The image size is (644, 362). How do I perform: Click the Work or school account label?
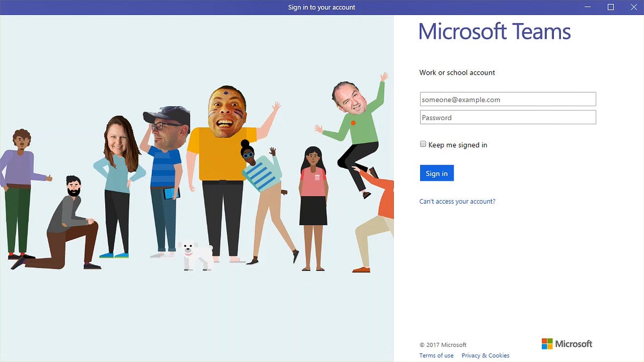click(x=457, y=72)
